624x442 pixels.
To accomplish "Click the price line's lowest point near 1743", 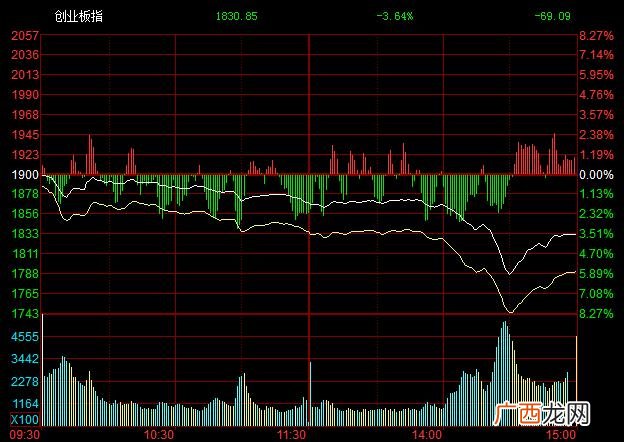I will pyautogui.click(x=510, y=312).
